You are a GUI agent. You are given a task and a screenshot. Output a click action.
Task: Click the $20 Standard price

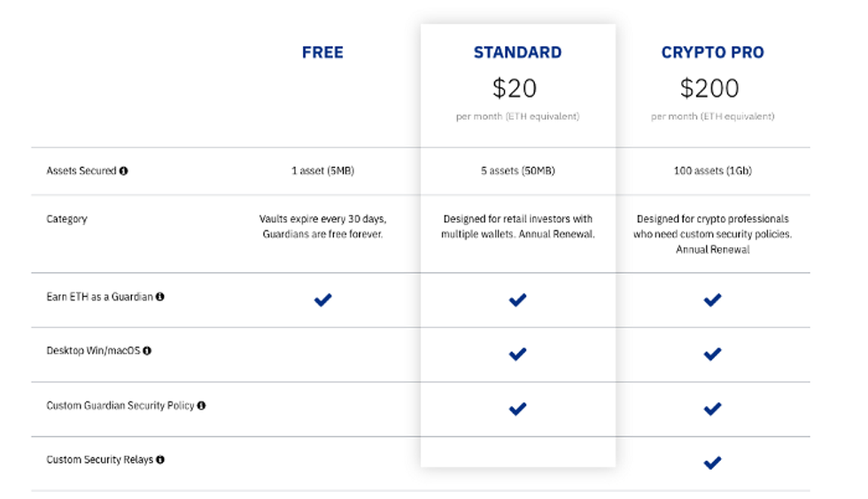tap(515, 88)
